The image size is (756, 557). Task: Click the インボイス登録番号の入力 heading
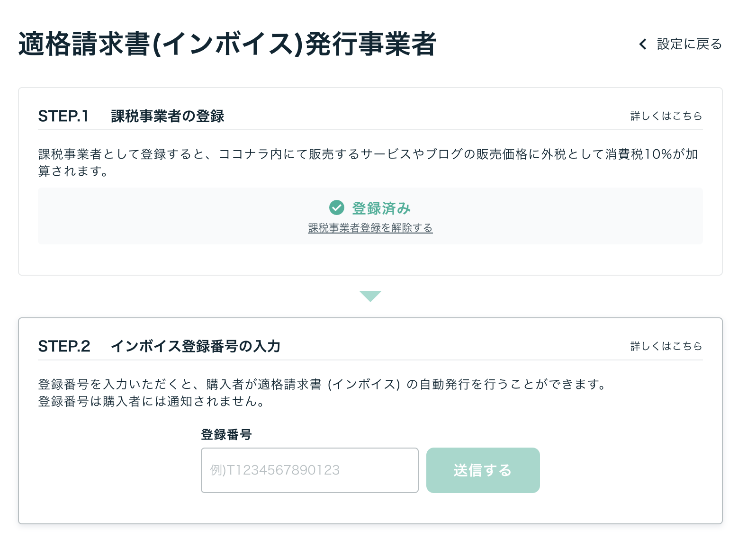point(195,346)
